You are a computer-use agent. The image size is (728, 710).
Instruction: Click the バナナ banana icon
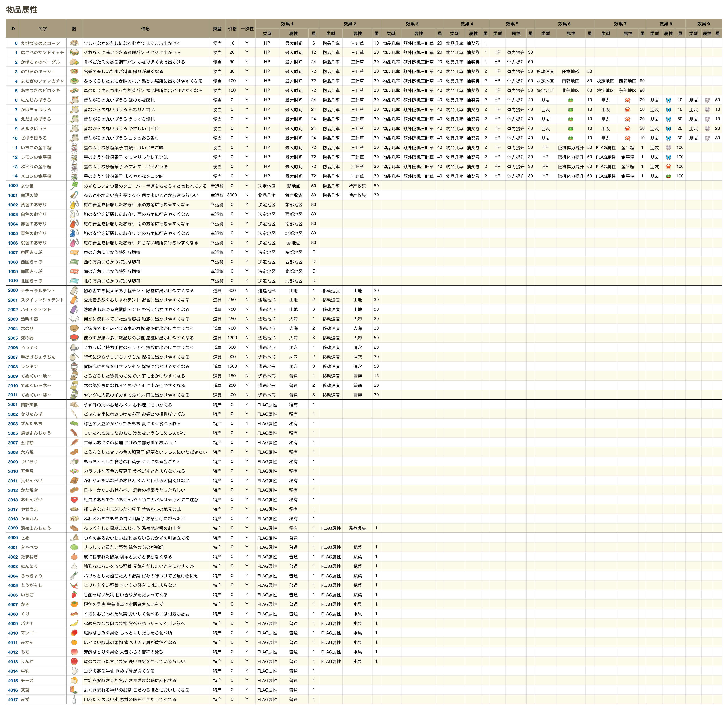[74, 623]
